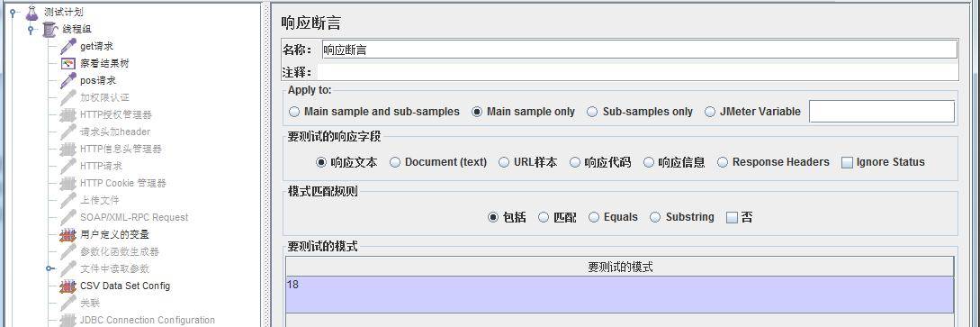Screen dimensions: 980x327
Task: Click the JDBC Connection Configuration icon
Action: tap(68, 320)
